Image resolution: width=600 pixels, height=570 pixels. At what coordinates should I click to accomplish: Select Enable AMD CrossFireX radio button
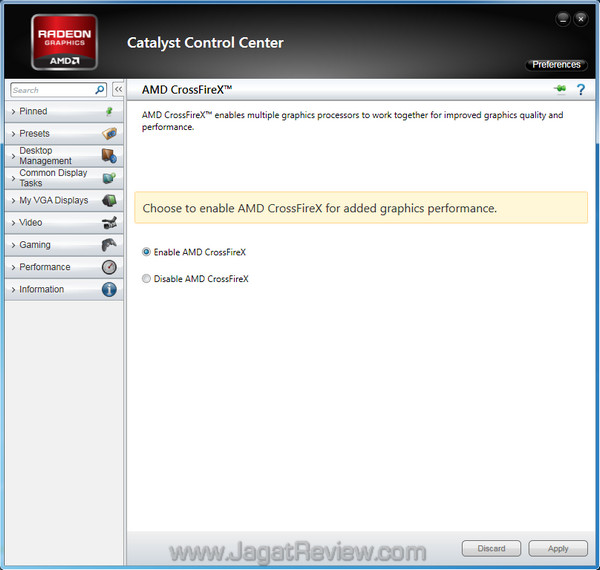click(147, 252)
